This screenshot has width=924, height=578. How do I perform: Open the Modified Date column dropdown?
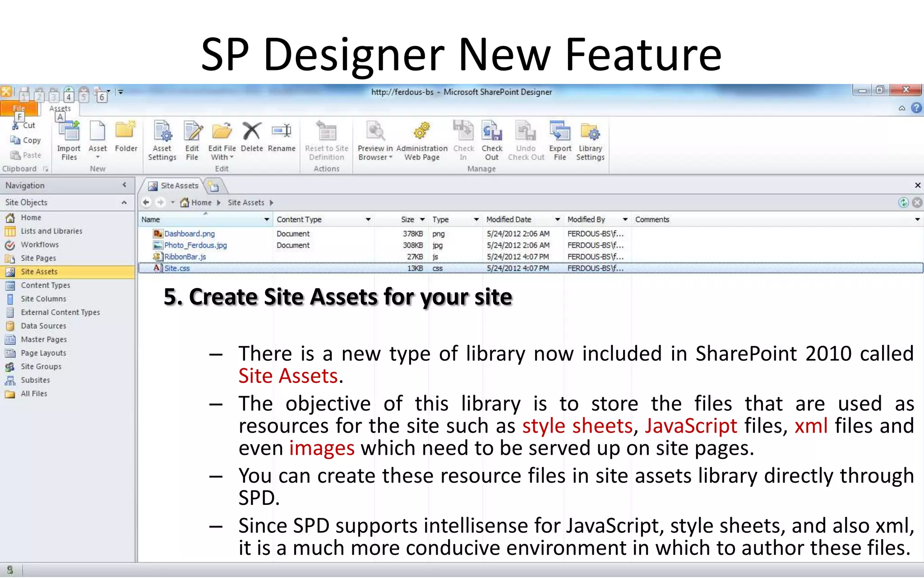coord(558,219)
